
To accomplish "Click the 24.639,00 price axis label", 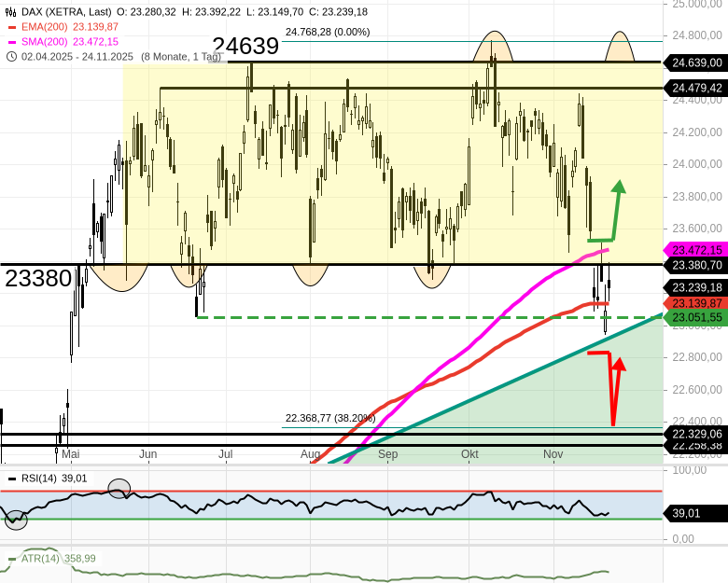I will (695, 62).
